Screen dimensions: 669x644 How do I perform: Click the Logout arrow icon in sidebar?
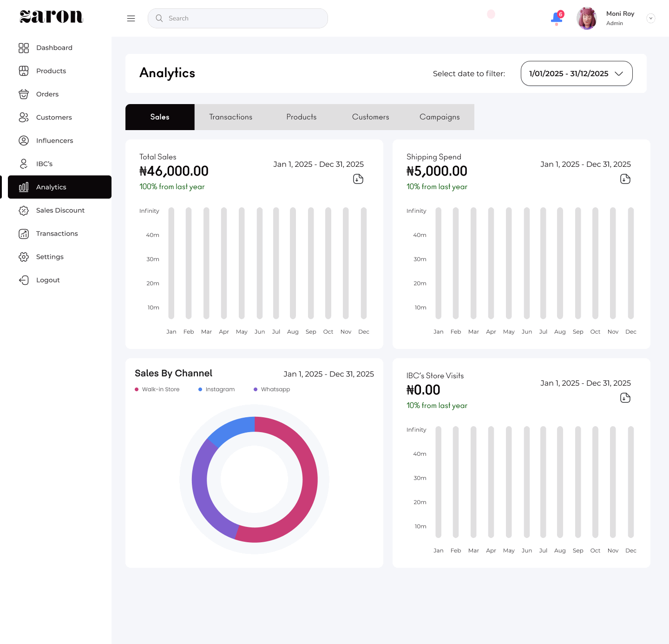tap(24, 280)
